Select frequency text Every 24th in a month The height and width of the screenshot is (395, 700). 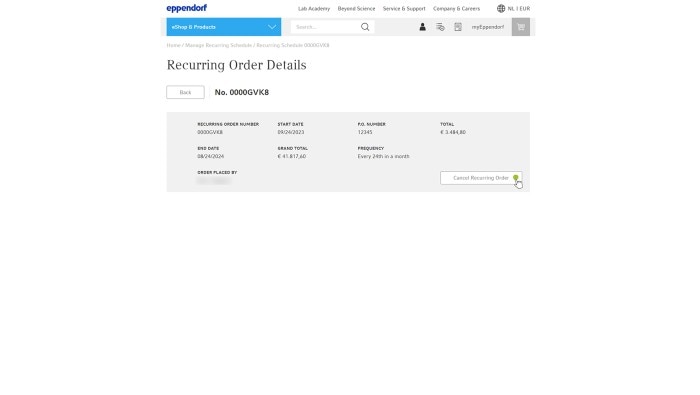[x=383, y=156]
